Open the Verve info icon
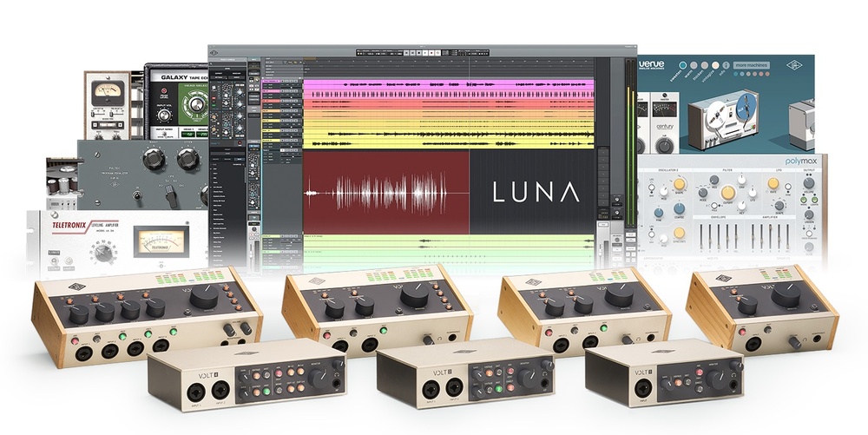868x435 pixels. click(727, 65)
